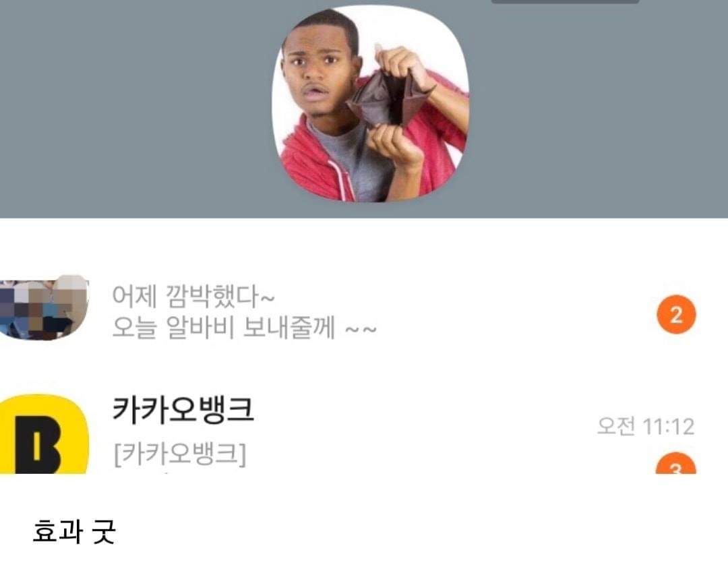728x573 pixels.
Task: Click the dark rounded bar at top
Action: (565, 2)
